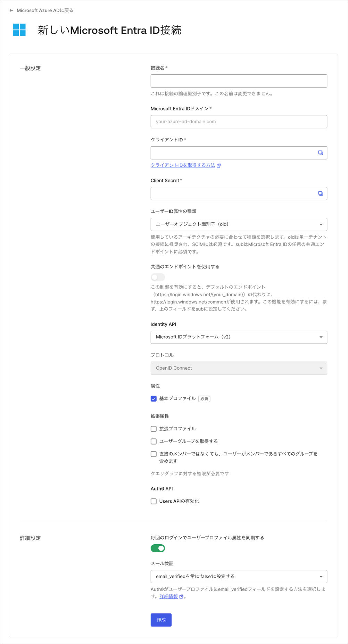Click the クライアントID input field
This screenshot has height=644, width=348.
coord(239,153)
